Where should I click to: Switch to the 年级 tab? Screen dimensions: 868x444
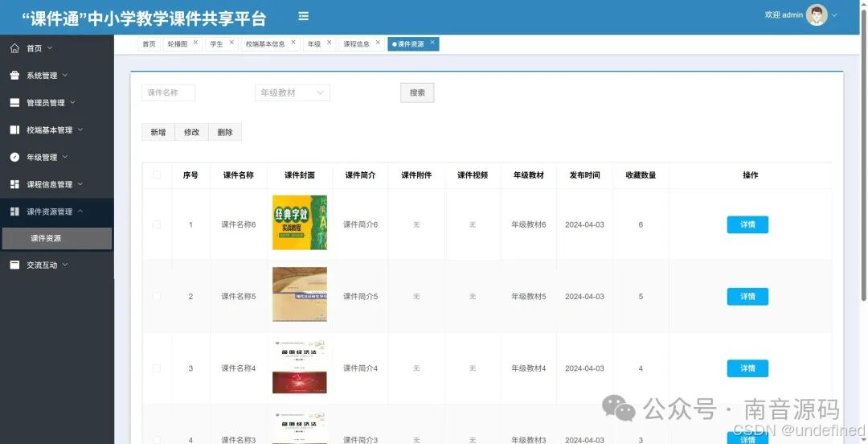[314, 43]
